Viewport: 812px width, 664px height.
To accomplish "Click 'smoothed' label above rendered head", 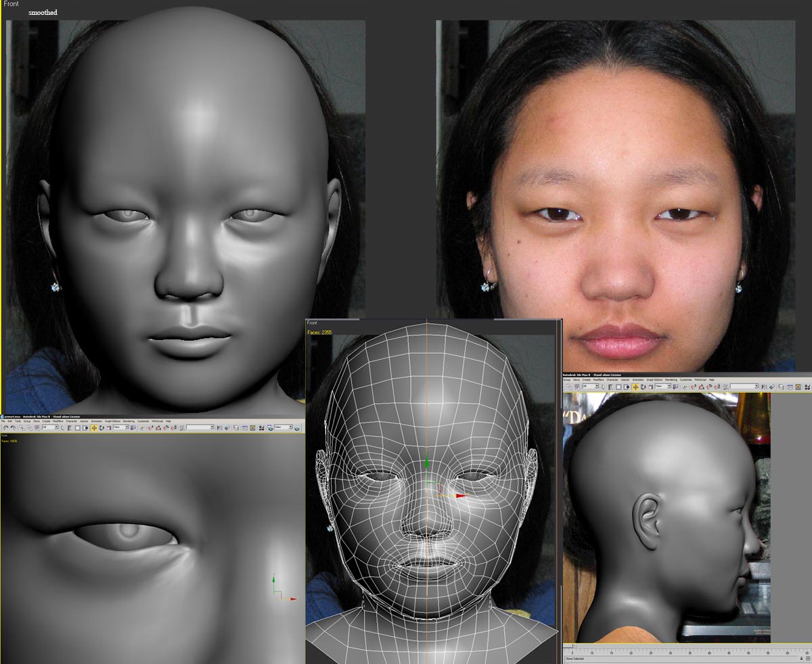I will point(43,12).
